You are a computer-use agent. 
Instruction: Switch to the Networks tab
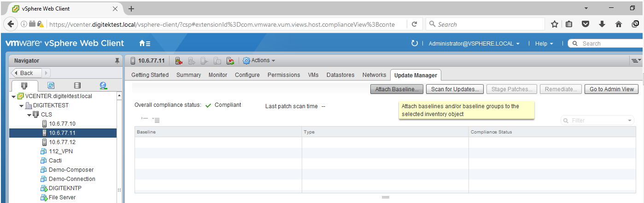click(x=374, y=75)
